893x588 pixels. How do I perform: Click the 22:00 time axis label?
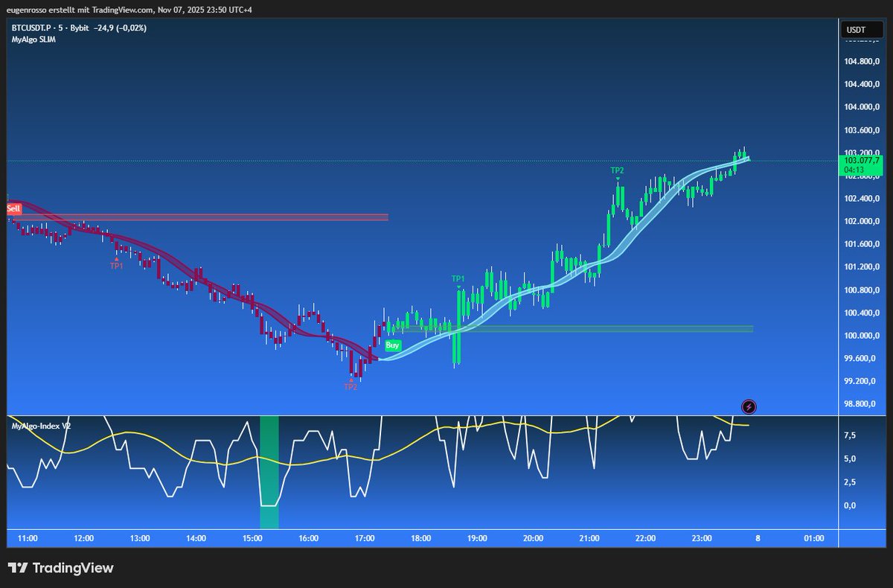(645, 538)
